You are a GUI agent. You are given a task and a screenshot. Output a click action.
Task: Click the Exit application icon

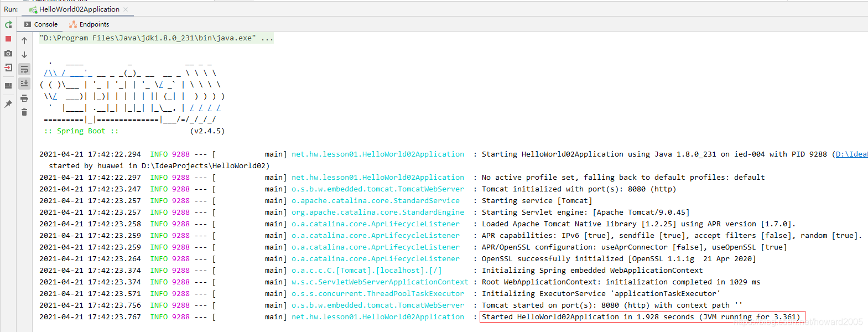tap(8, 68)
